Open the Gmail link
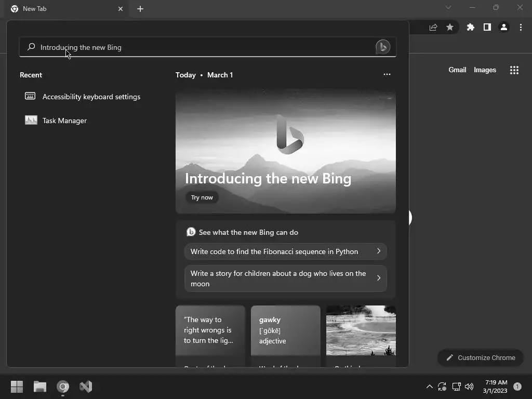532x399 pixels. point(457,70)
